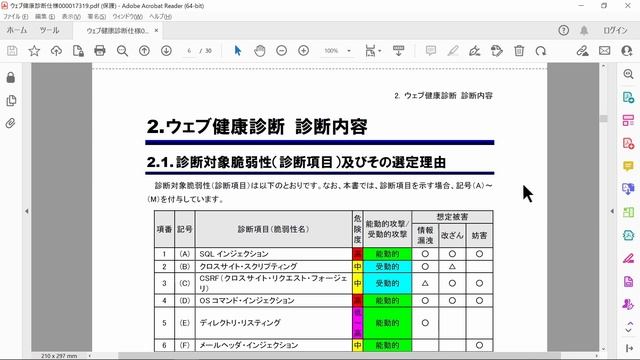Image resolution: width=640 pixels, height=360 pixels.
Task: Send file by email icon
Action: click(604, 51)
